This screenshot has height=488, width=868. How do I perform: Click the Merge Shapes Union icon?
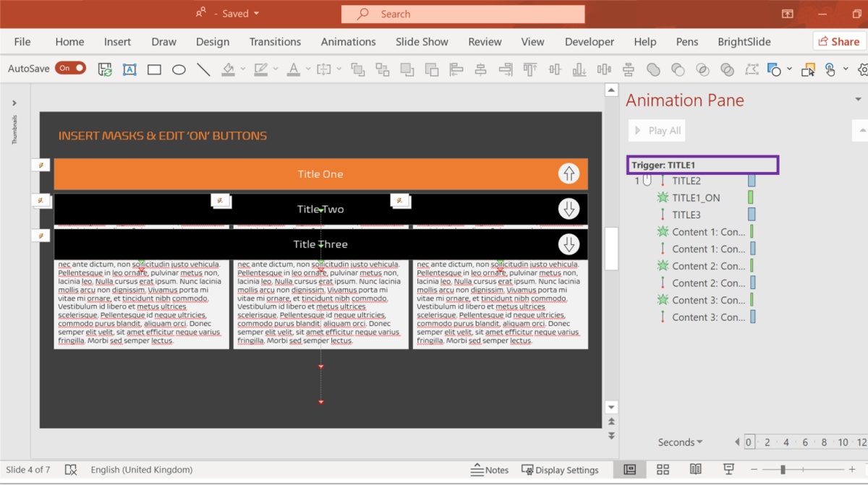(653, 69)
